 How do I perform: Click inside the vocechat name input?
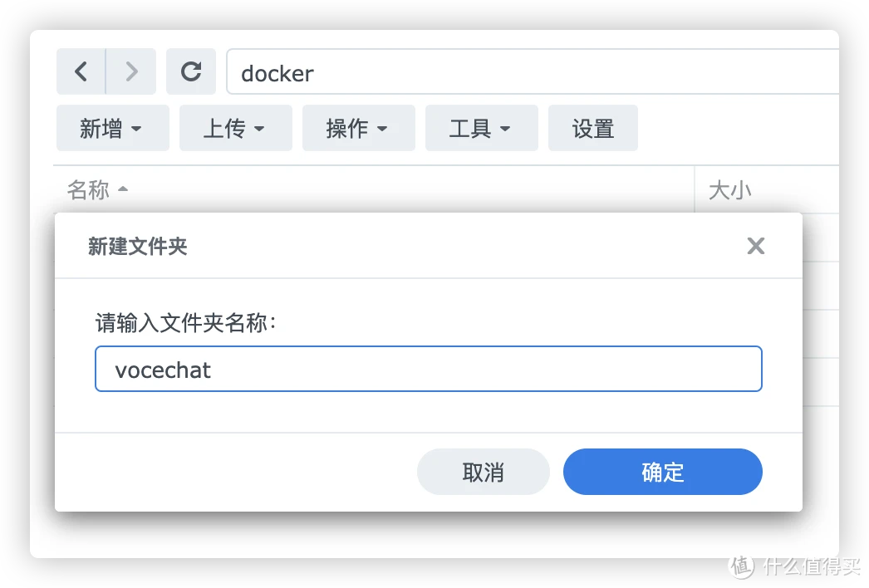(429, 369)
